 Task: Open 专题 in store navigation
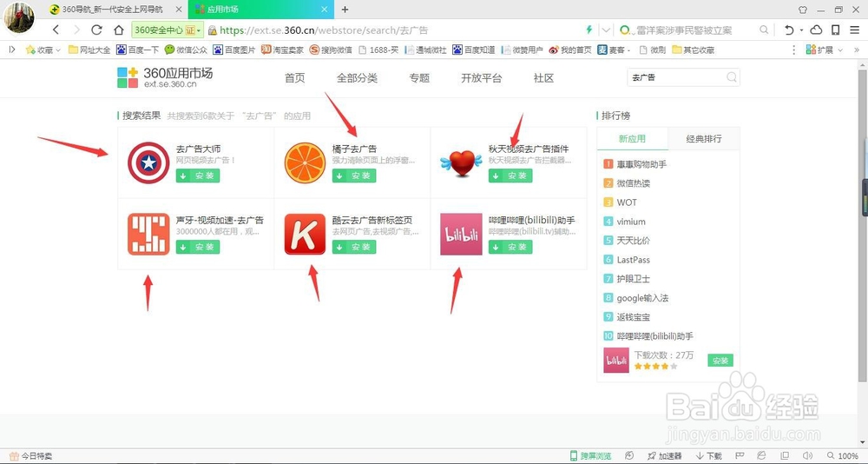[x=419, y=78]
